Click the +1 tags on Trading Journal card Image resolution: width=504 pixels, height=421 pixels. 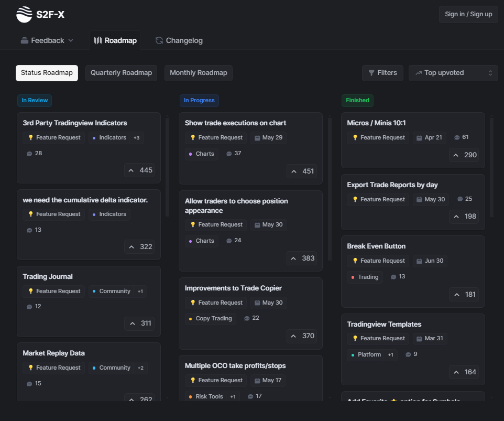(x=140, y=292)
